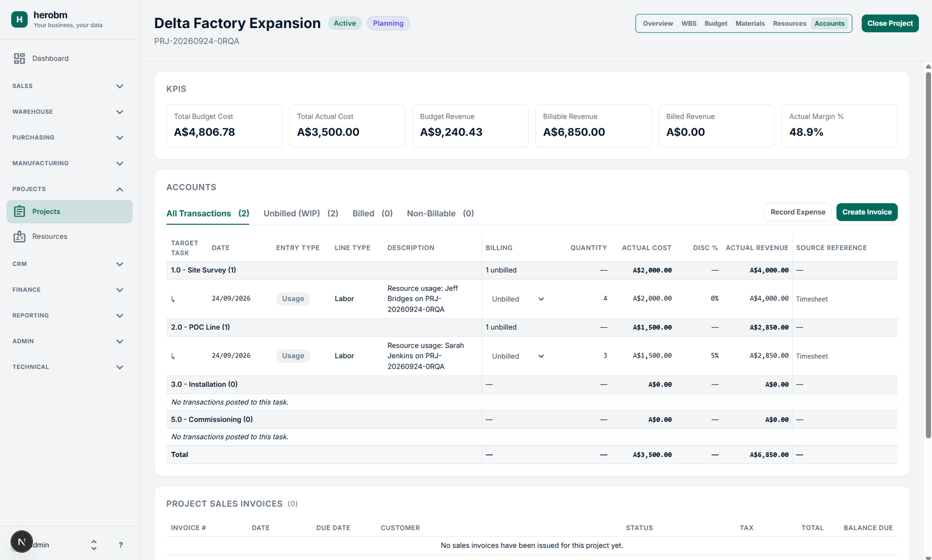Click Balance Due column header
This screenshot has height=560, width=932.
(868, 528)
